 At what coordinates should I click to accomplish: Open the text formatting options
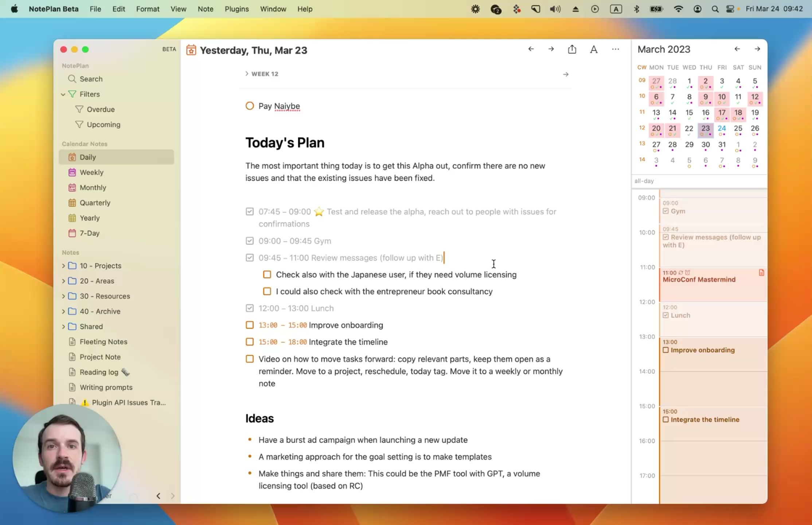click(594, 49)
